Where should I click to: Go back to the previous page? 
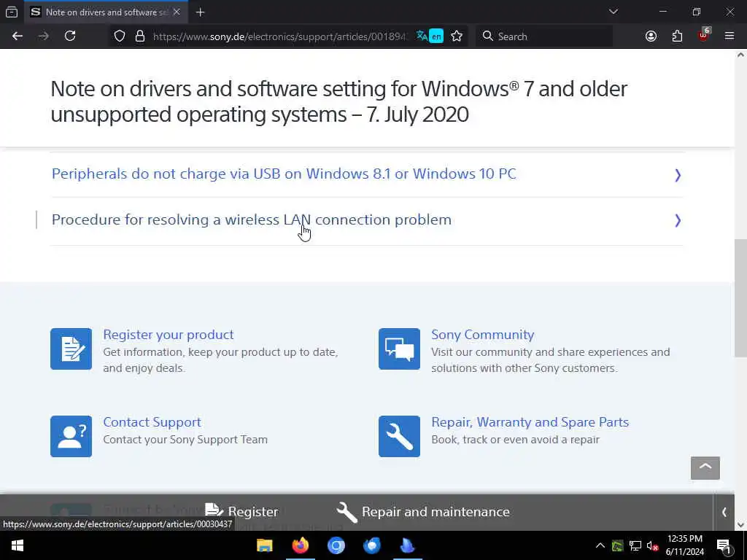[x=18, y=36]
